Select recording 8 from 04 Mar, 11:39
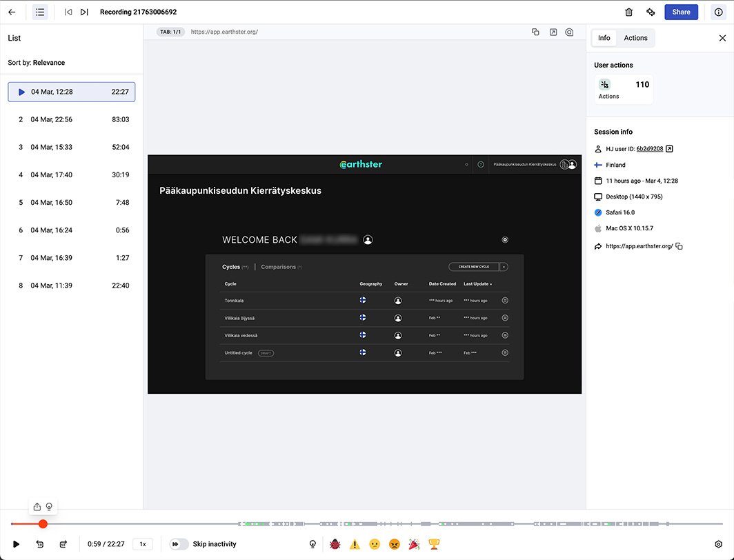734x560 pixels. pos(72,285)
